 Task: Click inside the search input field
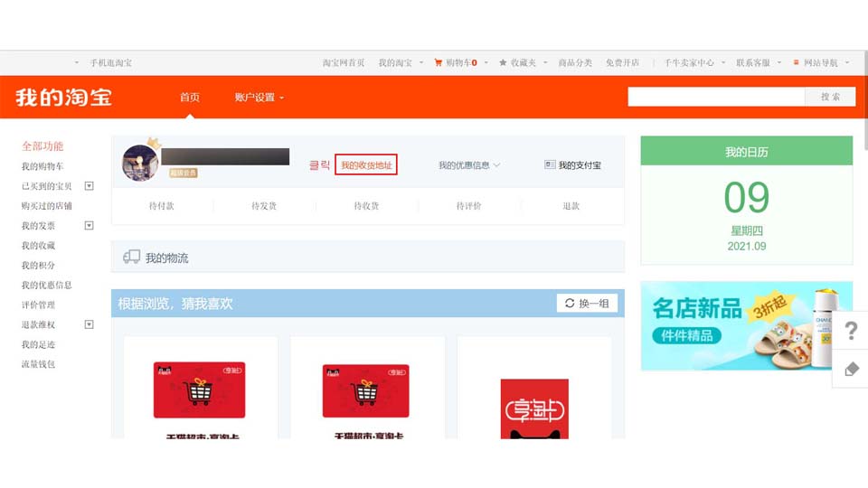716,97
